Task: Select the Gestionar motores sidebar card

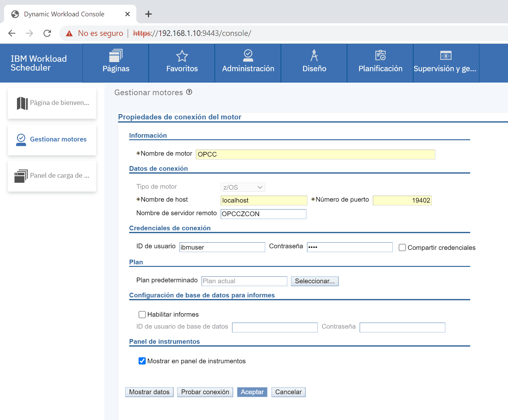Action: coord(52,140)
